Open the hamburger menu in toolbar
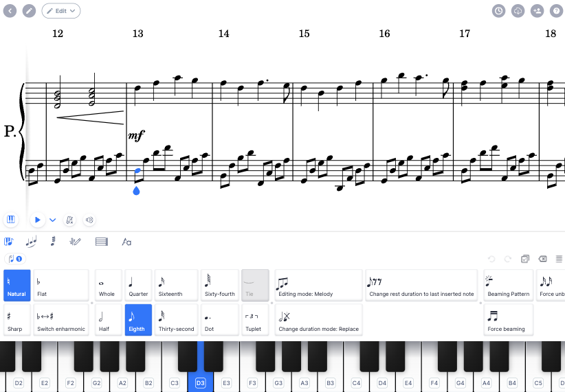The image size is (565, 392). pyautogui.click(x=559, y=258)
